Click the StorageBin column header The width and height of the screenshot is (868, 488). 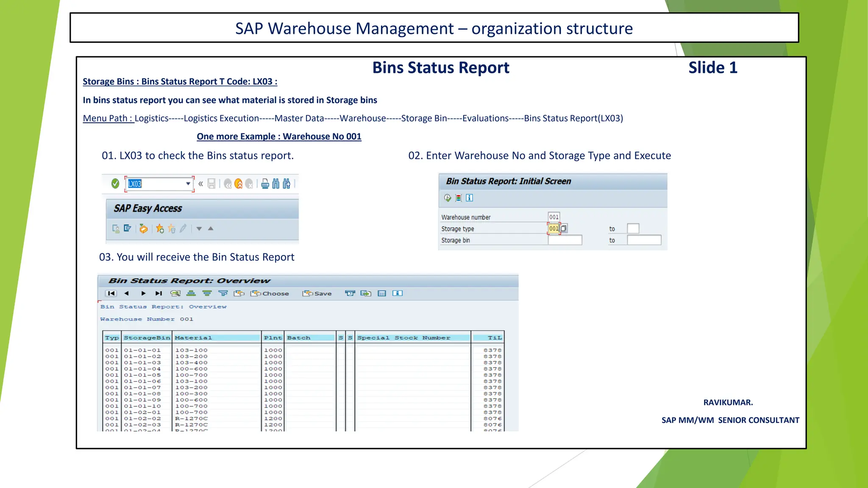point(147,338)
